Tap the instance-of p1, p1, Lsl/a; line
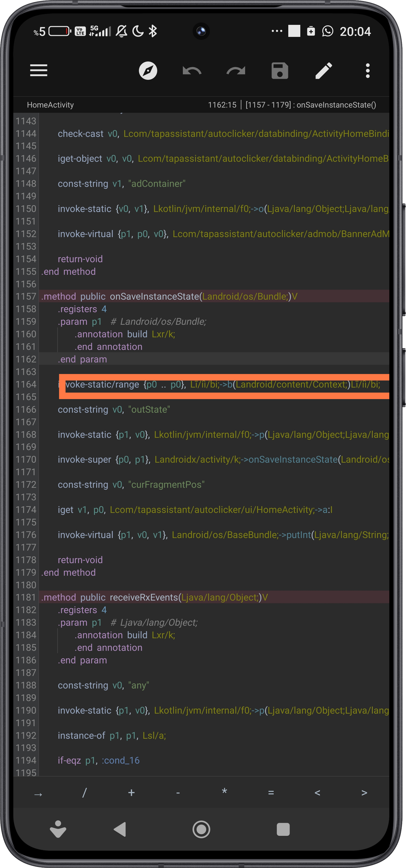The height and width of the screenshot is (868, 406). tap(112, 736)
